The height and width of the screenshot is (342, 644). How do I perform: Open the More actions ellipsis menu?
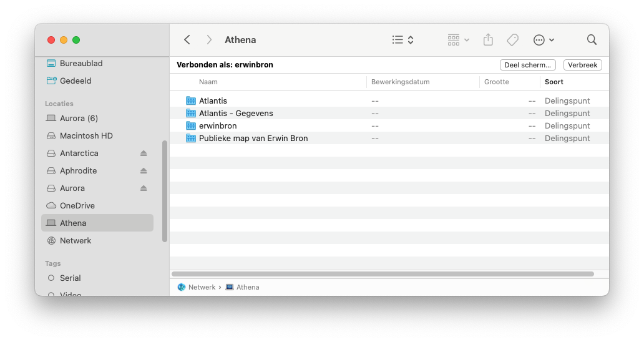(x=544, y=40)
